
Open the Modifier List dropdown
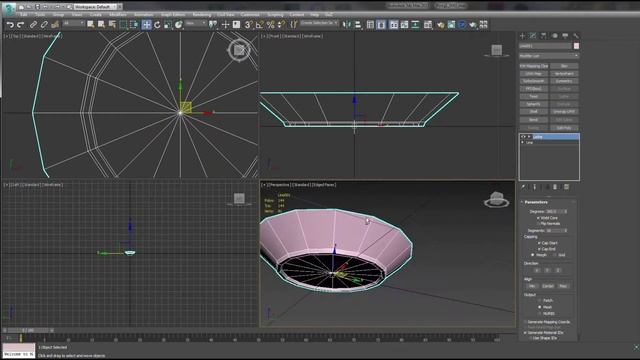coord(549,56)
